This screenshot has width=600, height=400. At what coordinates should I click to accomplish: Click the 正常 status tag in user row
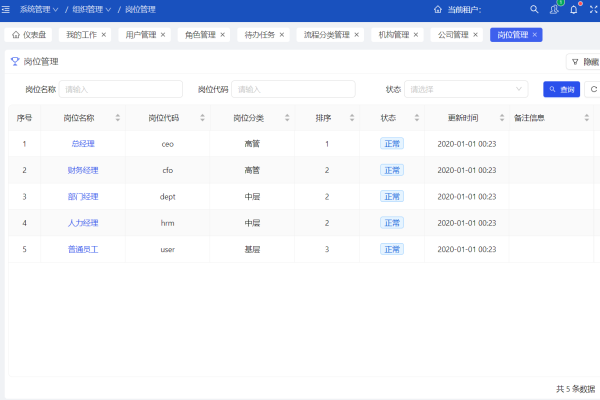click(392, 249)
